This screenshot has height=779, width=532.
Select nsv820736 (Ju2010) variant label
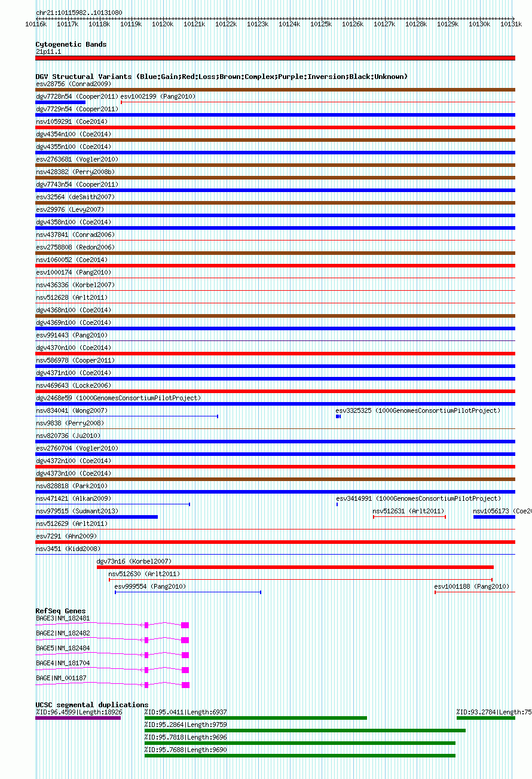click(x=68, y=436)
